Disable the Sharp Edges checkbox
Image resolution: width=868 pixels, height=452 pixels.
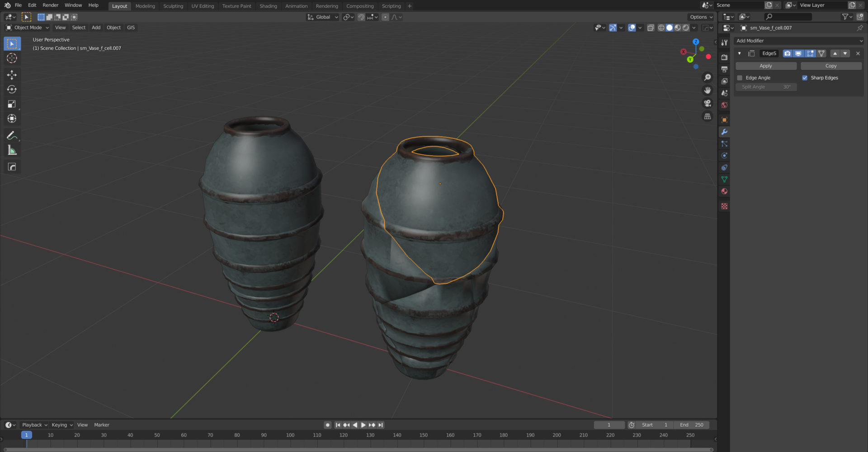(x=805, y=77)
